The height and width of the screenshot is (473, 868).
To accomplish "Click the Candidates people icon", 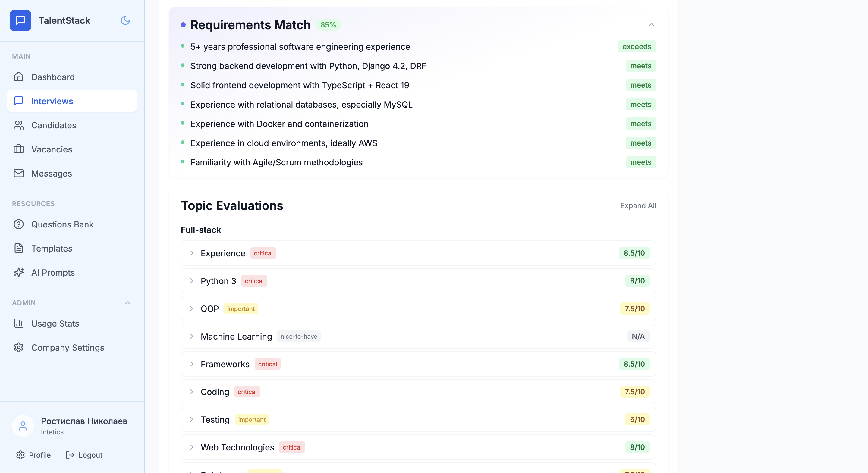I will pos(19,125).
